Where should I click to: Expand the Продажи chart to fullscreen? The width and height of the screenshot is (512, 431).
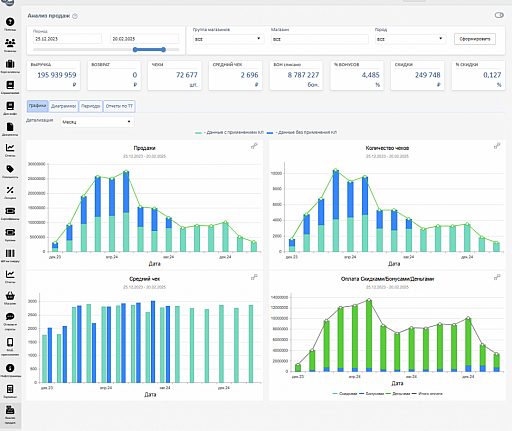(x=254, y=146)
